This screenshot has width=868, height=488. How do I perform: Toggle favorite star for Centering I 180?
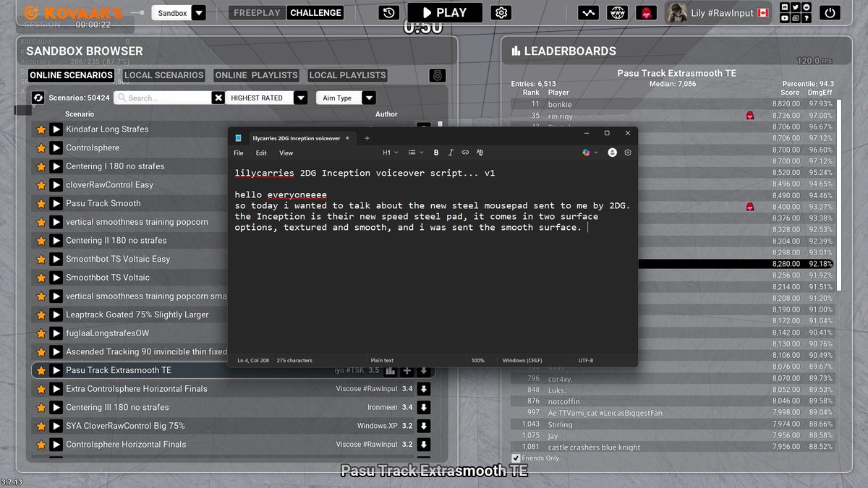pos(41,167)
